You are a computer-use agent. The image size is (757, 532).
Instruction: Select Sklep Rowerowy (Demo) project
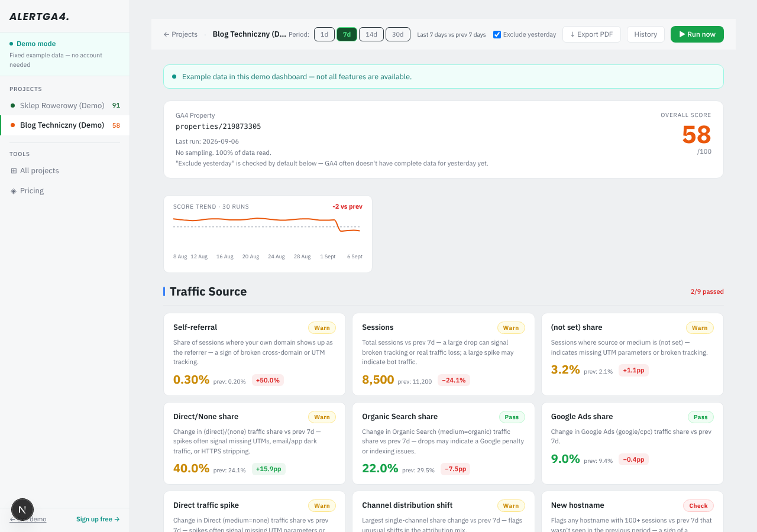point(64,105)
